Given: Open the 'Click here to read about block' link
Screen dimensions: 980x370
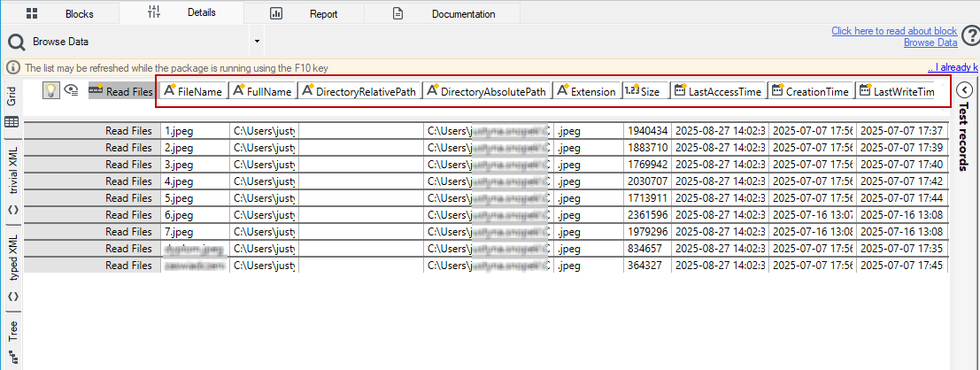Looking at the screenshot, I should click(894, 31).
